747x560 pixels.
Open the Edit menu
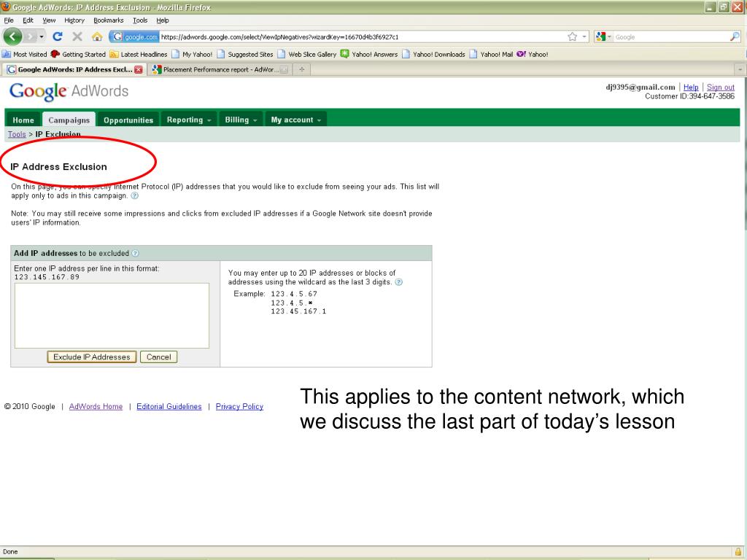coord(28,20)
